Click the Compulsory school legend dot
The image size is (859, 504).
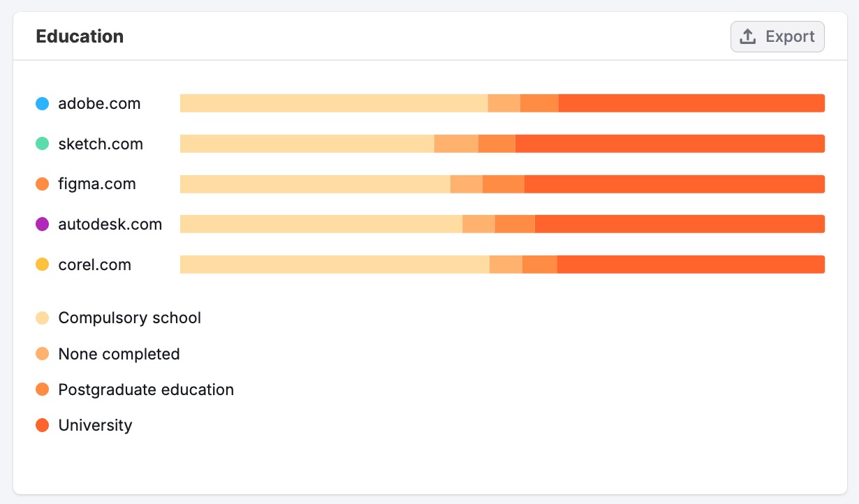(42, 318)
